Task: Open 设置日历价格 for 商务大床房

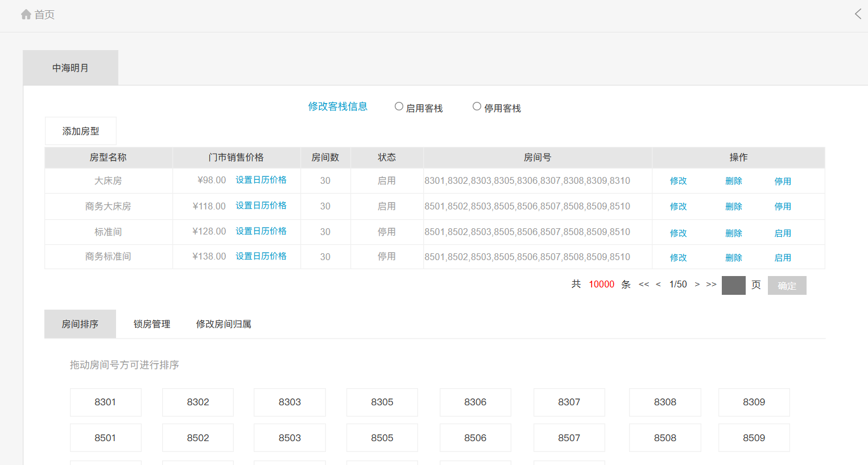Action: tap(261, 205)
